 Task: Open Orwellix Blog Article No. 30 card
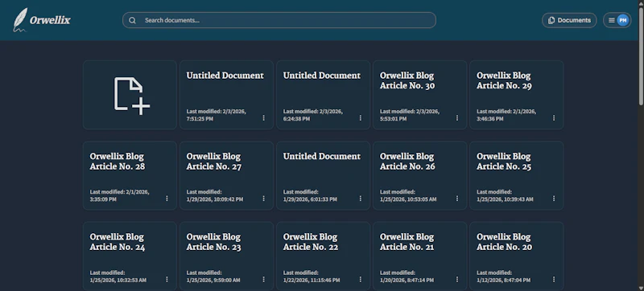click(x=419, y=95)
